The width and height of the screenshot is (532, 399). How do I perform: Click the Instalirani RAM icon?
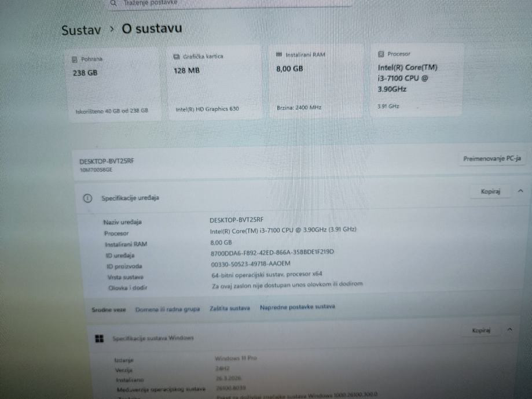[x=279, y=54]
